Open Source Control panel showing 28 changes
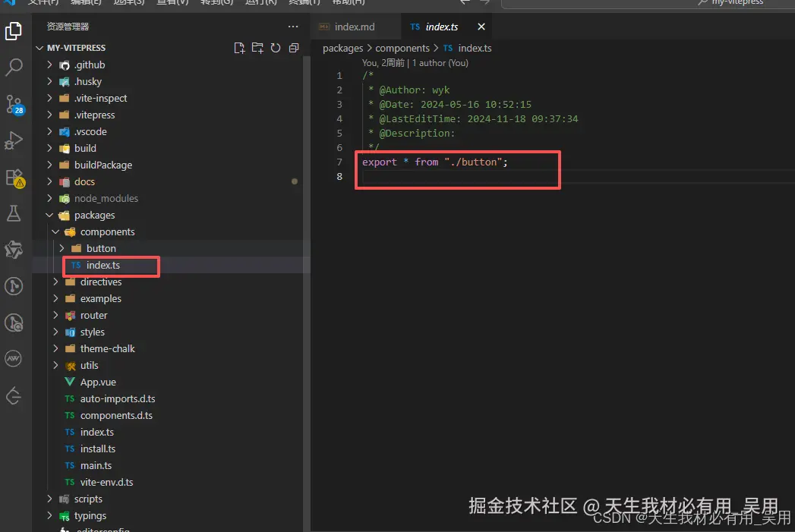Viewport: 795px width, 532px height. point(14,104)
